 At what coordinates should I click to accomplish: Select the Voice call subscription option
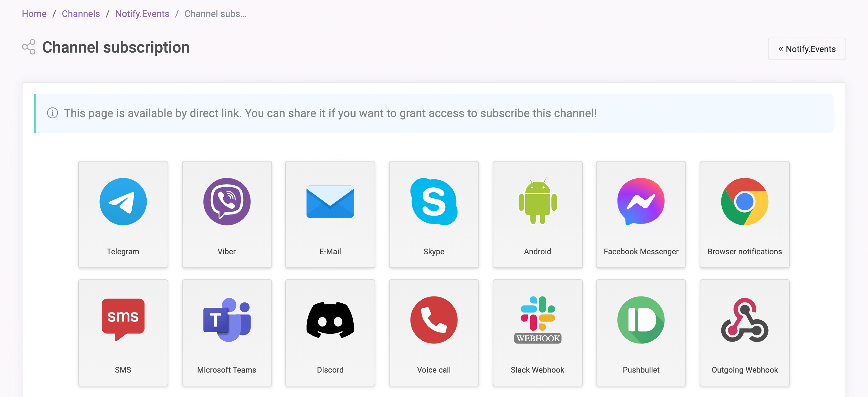point(433,332)
